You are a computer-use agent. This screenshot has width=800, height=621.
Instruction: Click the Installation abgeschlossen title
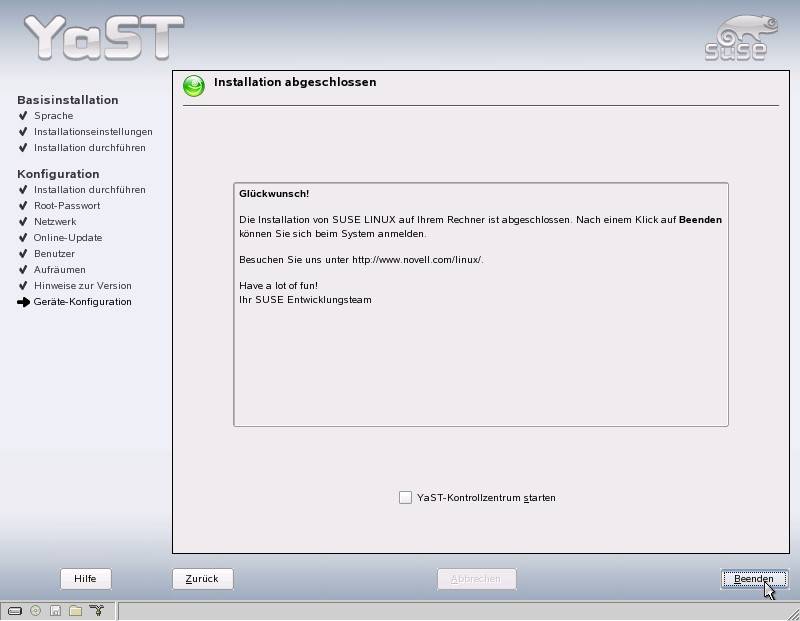click(295, 82)
